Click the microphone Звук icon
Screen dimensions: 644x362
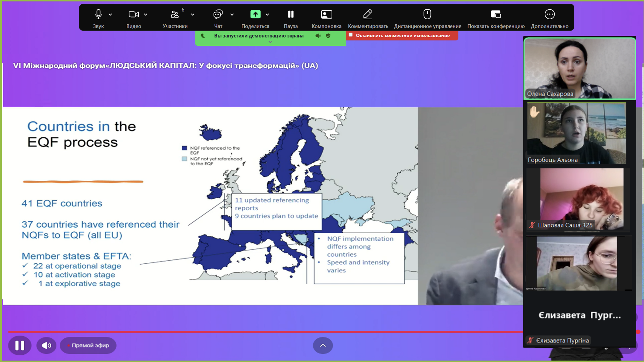click(98, 15)
